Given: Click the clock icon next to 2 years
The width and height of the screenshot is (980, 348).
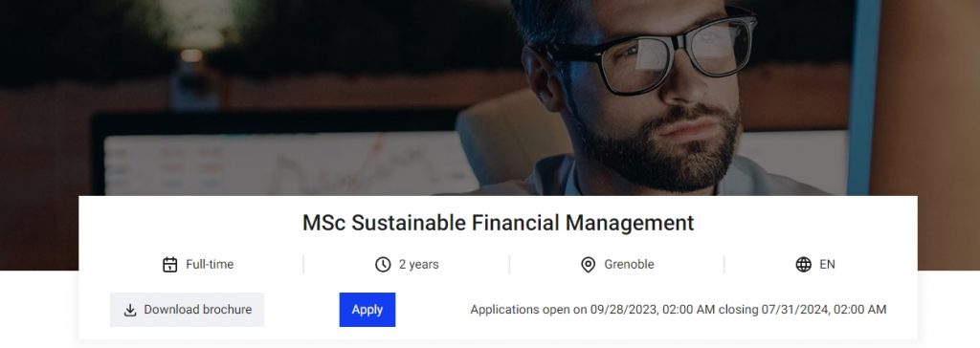Looking at the screenshot, I should (383, 265).
